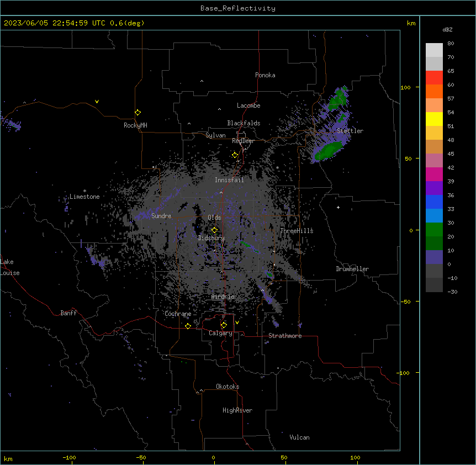Select the red 60-65 dBZ legend color
Screen dimensions: 476x465
[434, 78]
